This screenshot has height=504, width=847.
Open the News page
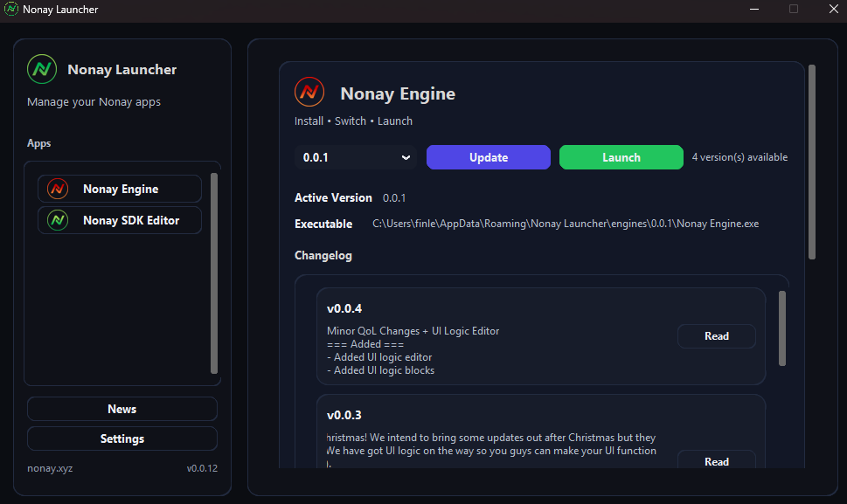click(x=122, y=409)
